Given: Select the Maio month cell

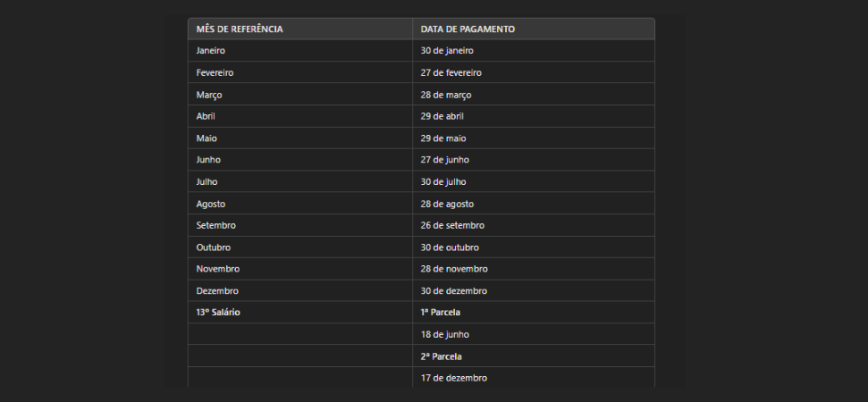Looking at the screenshot, I should tap(206, 138).
